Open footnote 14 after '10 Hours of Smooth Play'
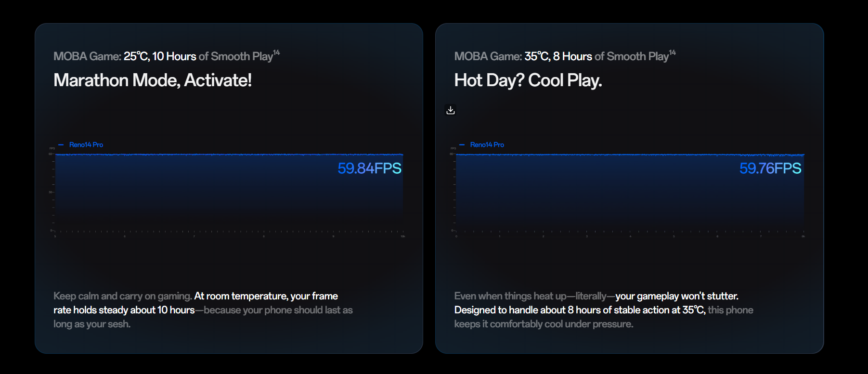 coord(276,52)
